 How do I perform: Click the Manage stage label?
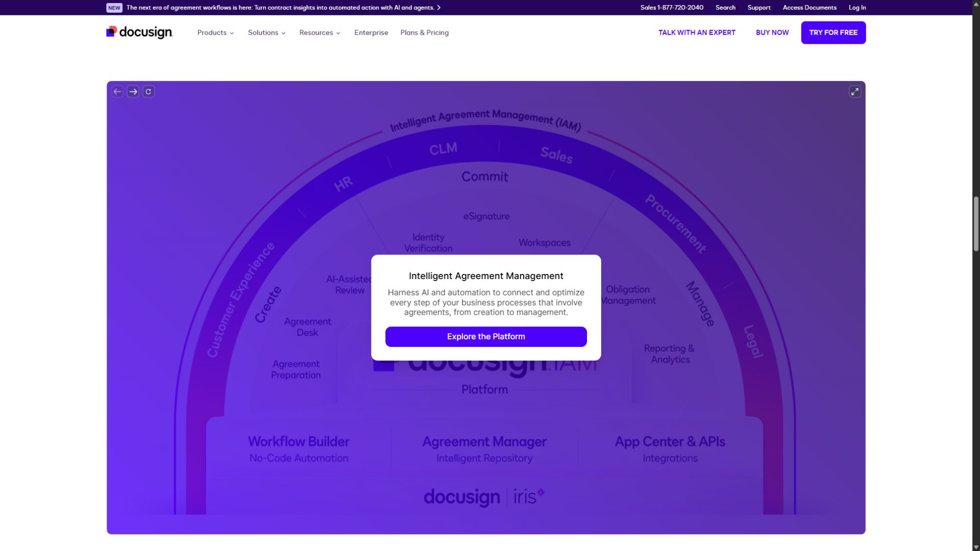(700, 304)
